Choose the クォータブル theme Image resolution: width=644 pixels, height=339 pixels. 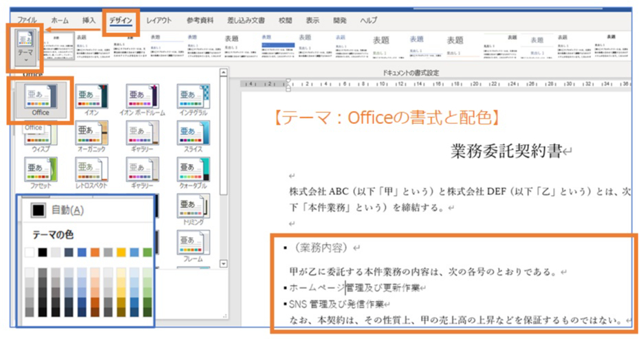tap(193, 173)
